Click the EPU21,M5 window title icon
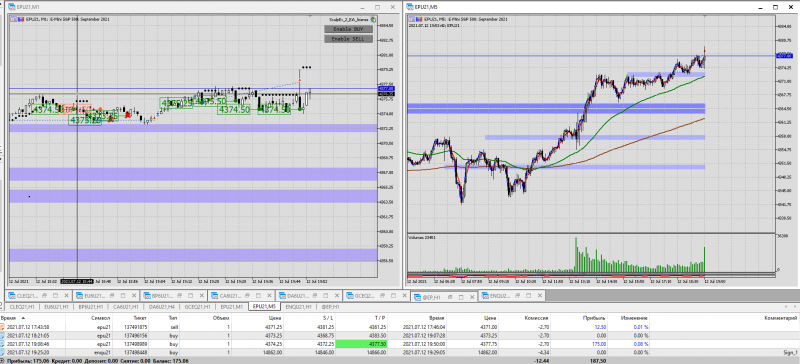This screenshot has height=364, width=800. point(410,7)
